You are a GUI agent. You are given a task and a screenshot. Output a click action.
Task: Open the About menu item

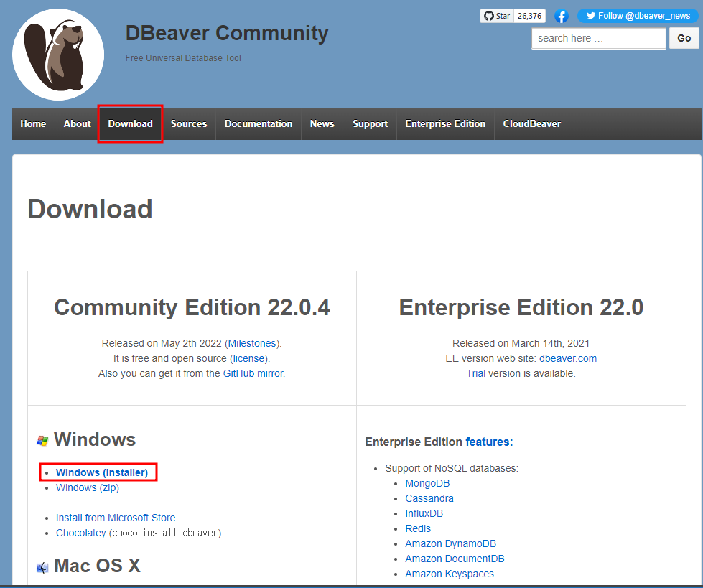[x=77, y=123]
